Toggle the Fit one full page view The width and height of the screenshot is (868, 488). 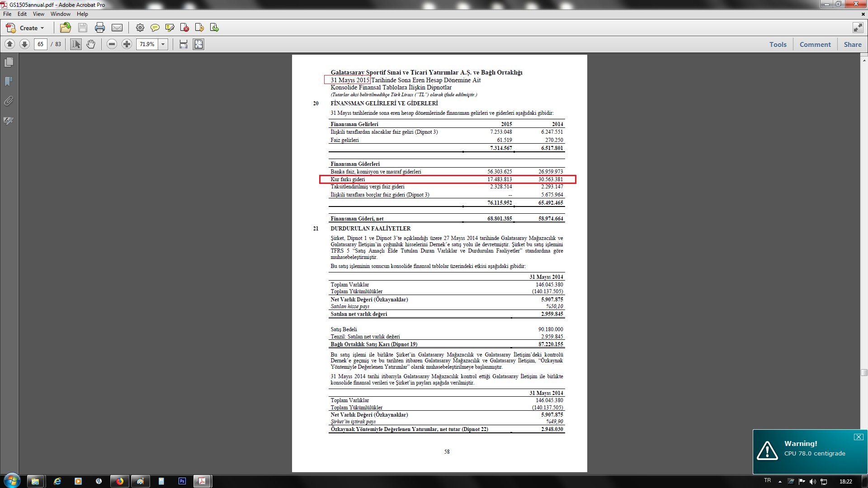(x=198, y=44)
